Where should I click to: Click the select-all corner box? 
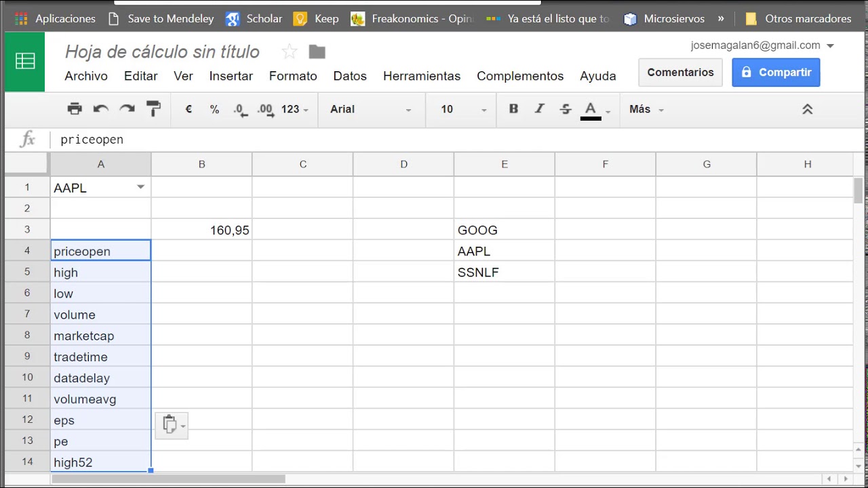coord(27,164)
